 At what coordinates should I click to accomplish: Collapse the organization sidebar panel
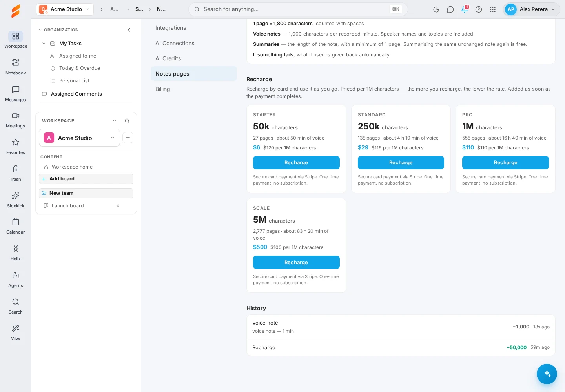coord(129,30)
